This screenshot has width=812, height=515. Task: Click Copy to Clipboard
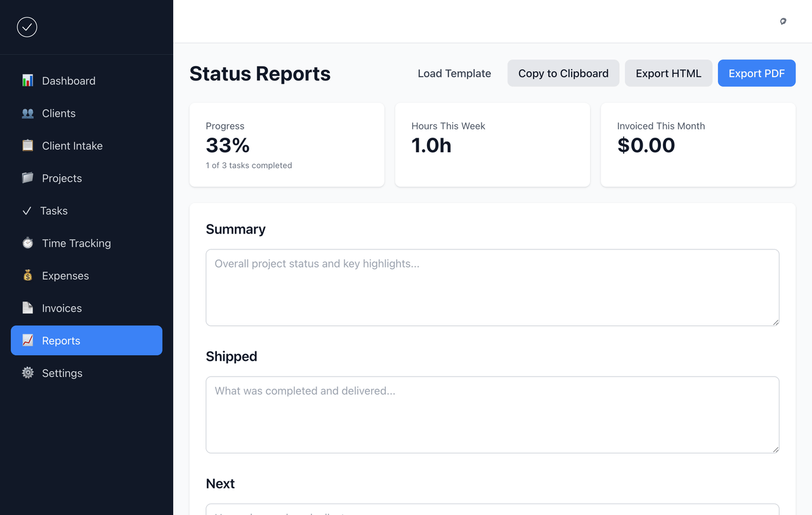point(563,73)
